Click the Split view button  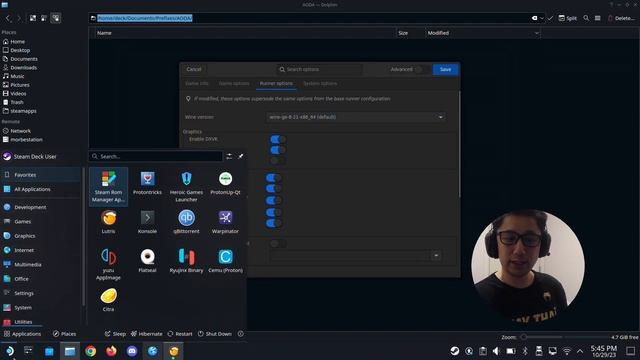point(567,18)
